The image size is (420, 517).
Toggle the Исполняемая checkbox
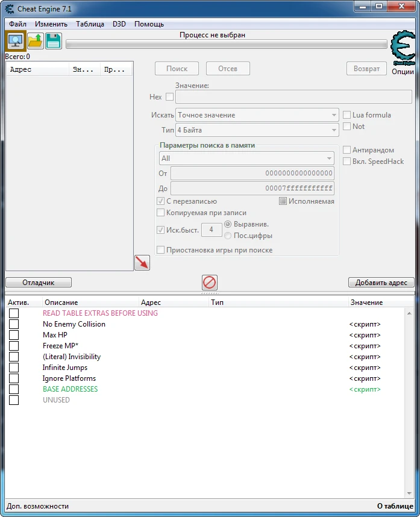click(283, 201)
